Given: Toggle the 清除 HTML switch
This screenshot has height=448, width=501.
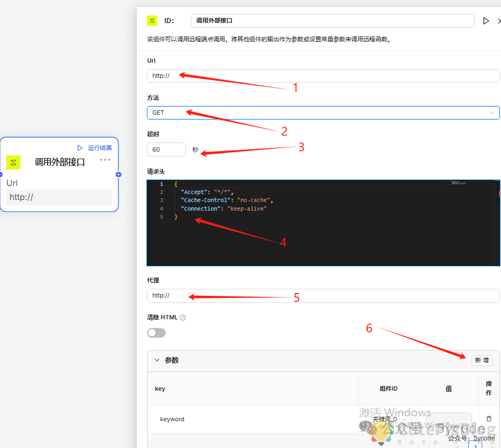Looking at the screenshot, I should click(x=156, y=333).
